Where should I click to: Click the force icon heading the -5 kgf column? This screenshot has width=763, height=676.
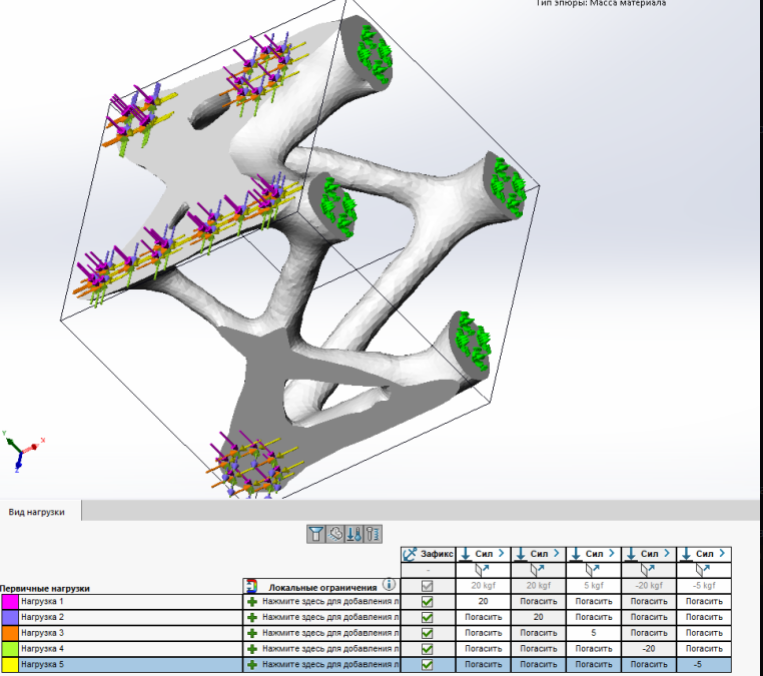686,554
